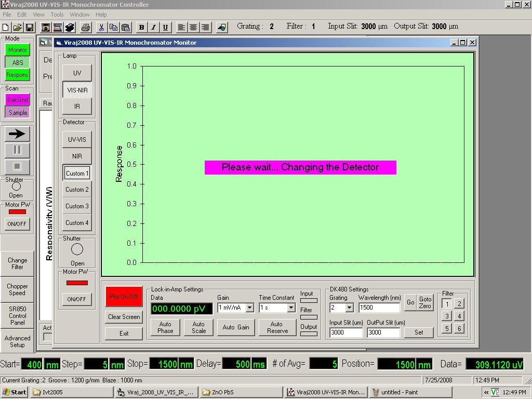Toggle Italic formatting
The height and width of the screenshot is (399, 532).
pyautogui.click(x=153, y=28)
